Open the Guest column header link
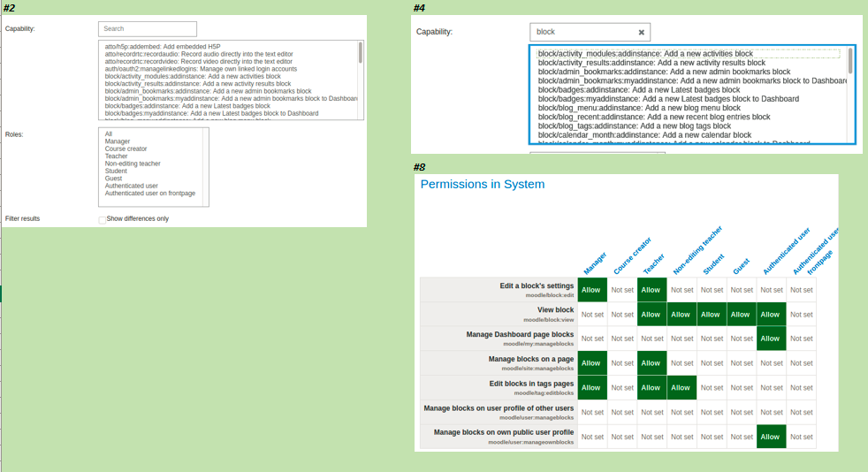 click(x=742, y=266)
